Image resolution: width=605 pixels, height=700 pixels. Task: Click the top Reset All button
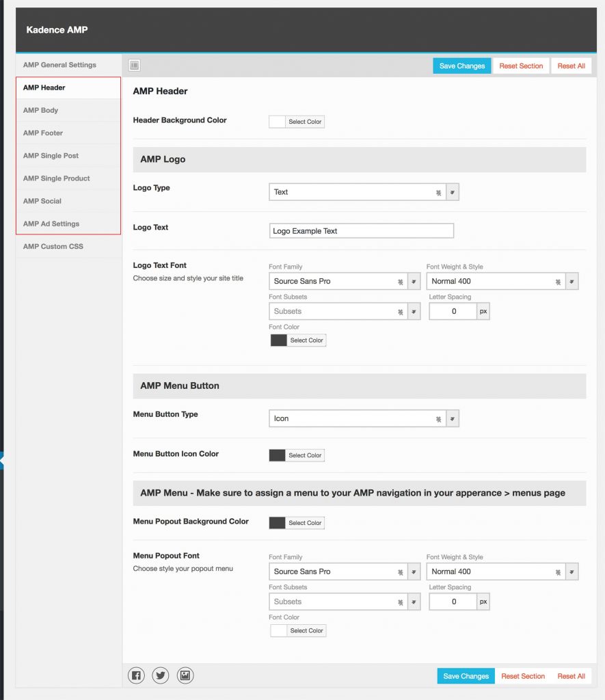[x=571, y=66]
